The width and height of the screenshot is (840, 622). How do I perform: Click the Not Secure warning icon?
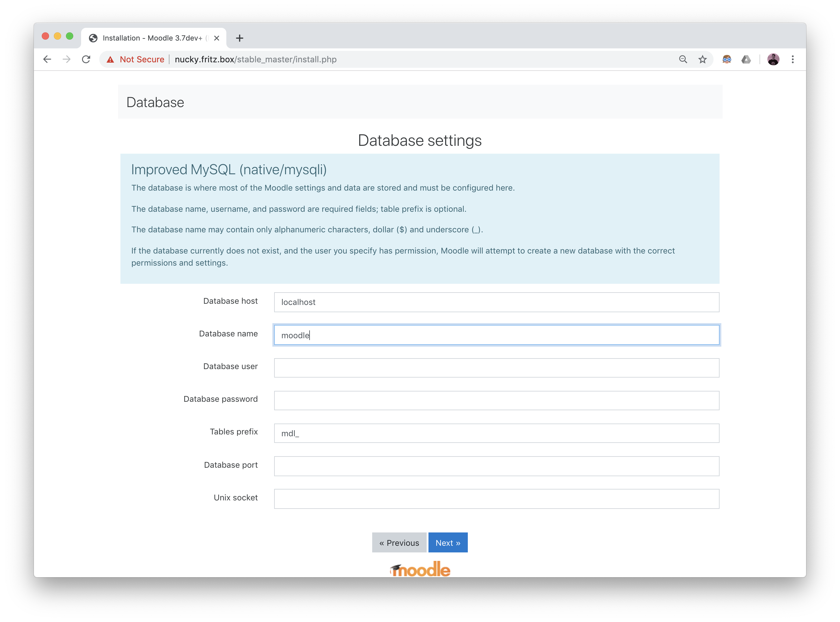(x=110, y=60)
